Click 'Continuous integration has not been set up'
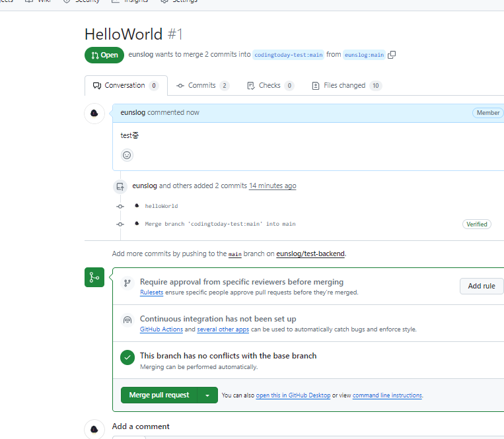The width and height of the screenshot is (504, 439). (218, 319)
